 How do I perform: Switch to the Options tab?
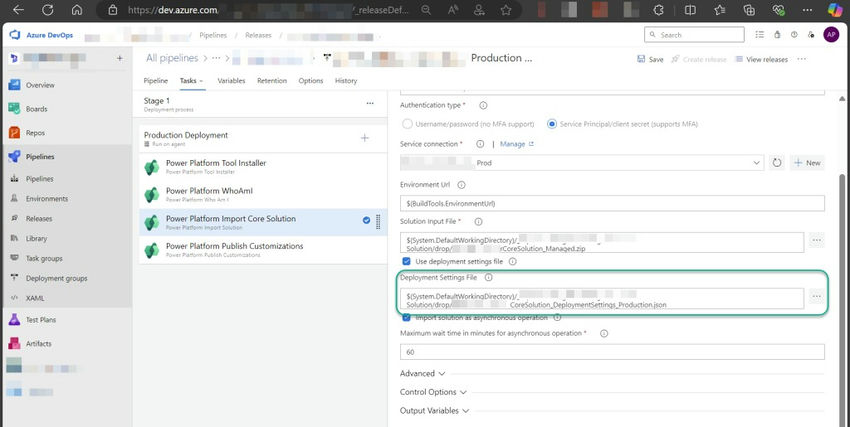tap(311, 81)
